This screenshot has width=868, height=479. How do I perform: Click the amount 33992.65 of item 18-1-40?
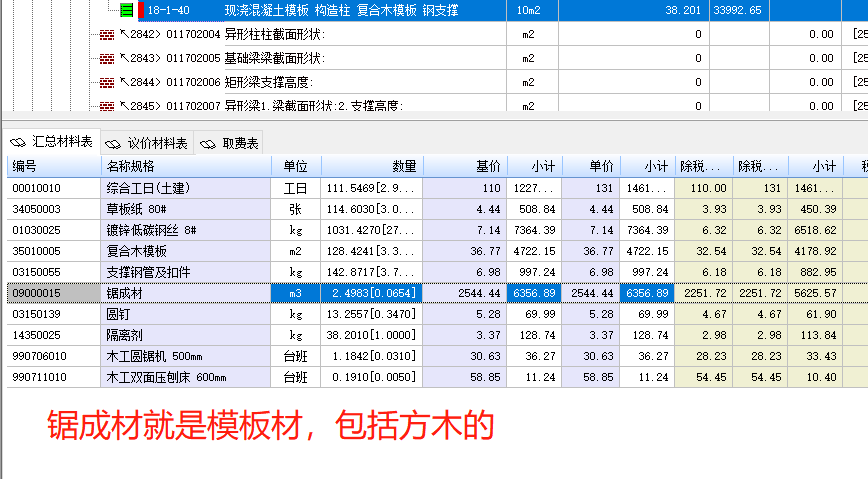tap(739, 10)
